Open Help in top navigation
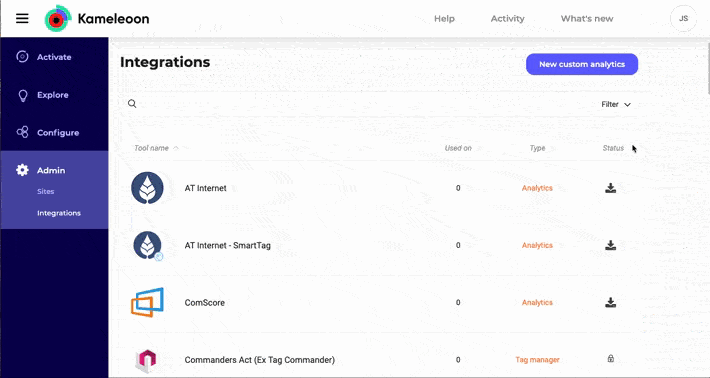This screenshot has width=710, height=378. click(x=444, y=19)
